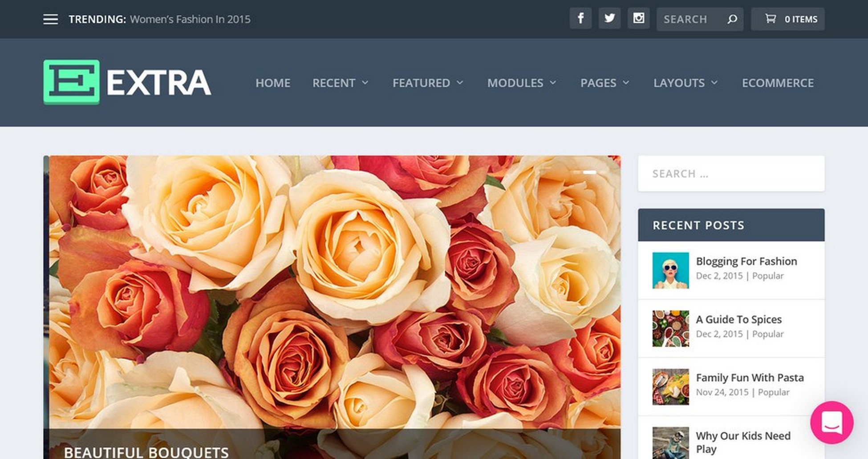Open the Ecommerce menu item
Screen dimensions: 868x459
pyautogui.click(x=778, y=83)
